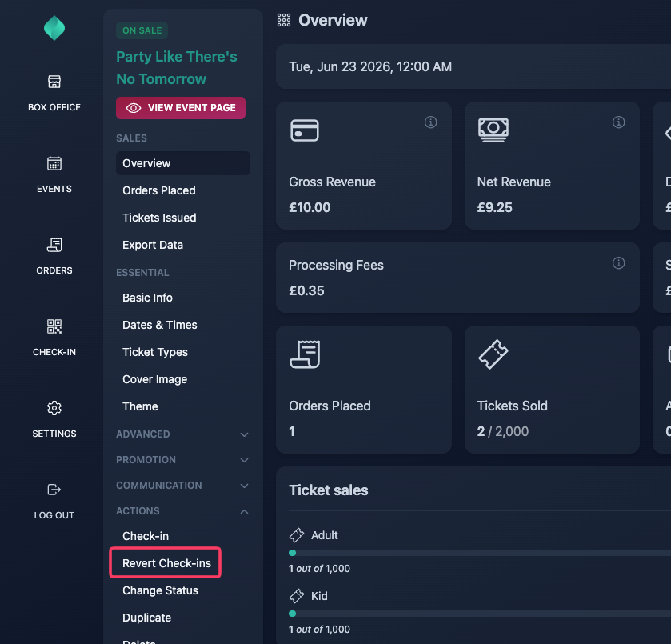
Task: Click the Tickets Sold card
Action: [552, 390]
